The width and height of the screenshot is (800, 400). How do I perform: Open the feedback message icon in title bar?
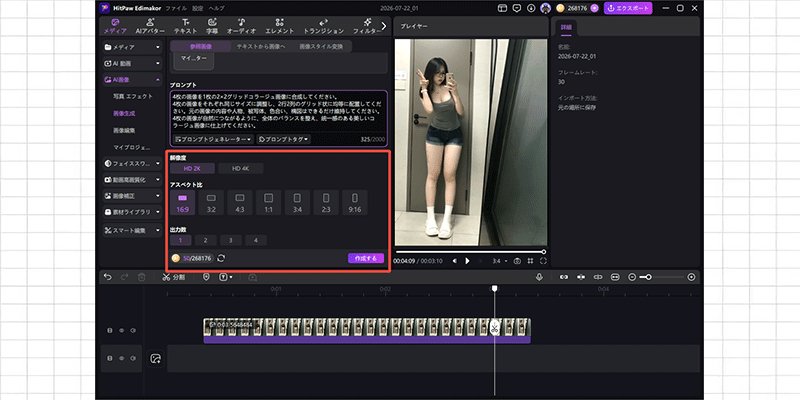coord(517,8)
